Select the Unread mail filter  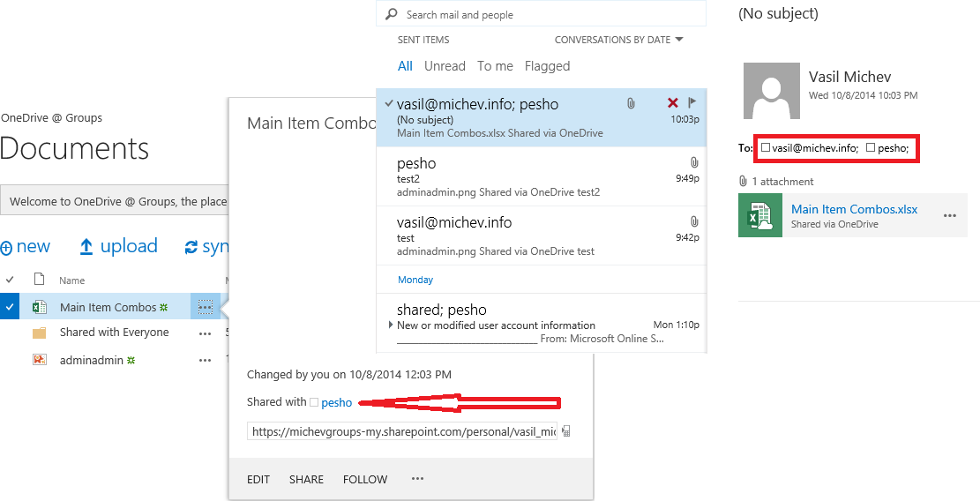[445, 66]
